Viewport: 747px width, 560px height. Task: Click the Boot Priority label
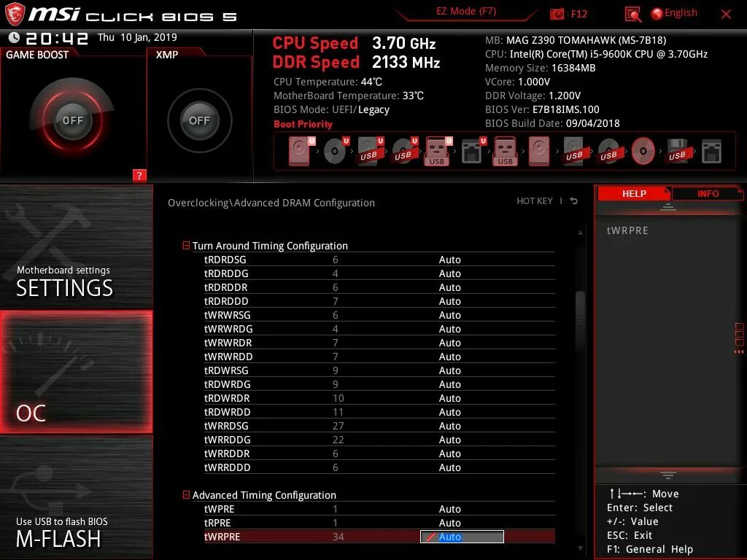[303, 124]
